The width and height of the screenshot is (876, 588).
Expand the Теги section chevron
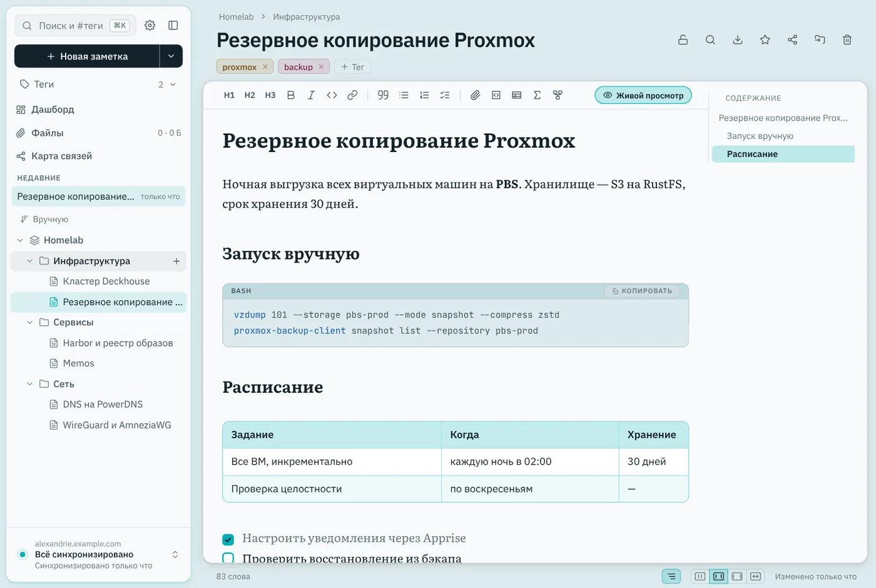tap(173, 84)
